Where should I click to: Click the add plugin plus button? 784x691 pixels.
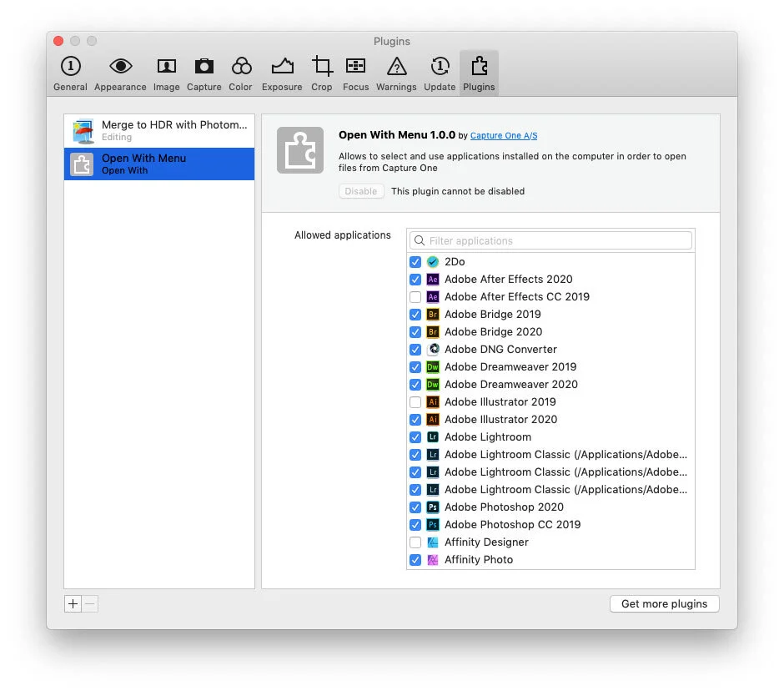point(73,604)
